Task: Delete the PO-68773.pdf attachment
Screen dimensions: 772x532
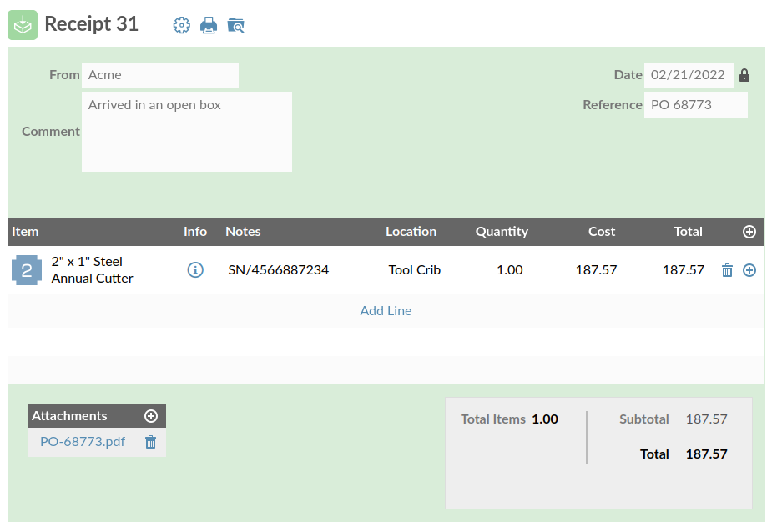Action: [x=151, y=442]
